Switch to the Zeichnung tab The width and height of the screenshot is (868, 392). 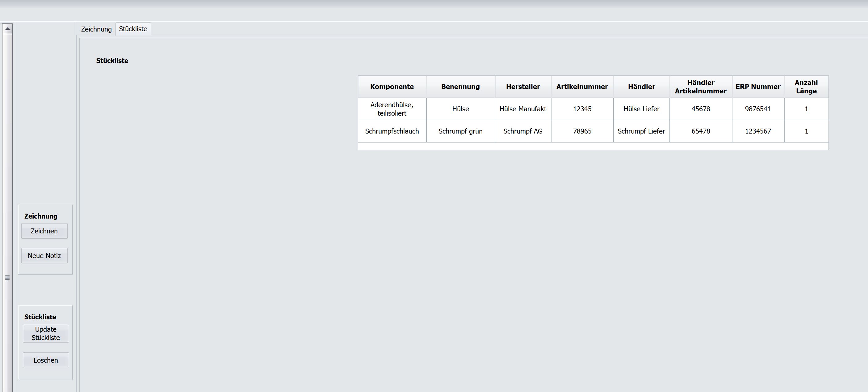96,29
